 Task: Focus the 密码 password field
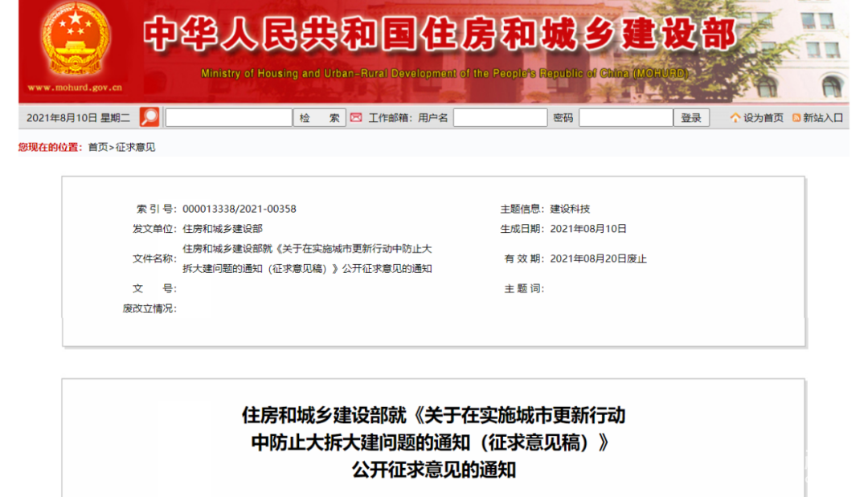[x=625, y=118]
